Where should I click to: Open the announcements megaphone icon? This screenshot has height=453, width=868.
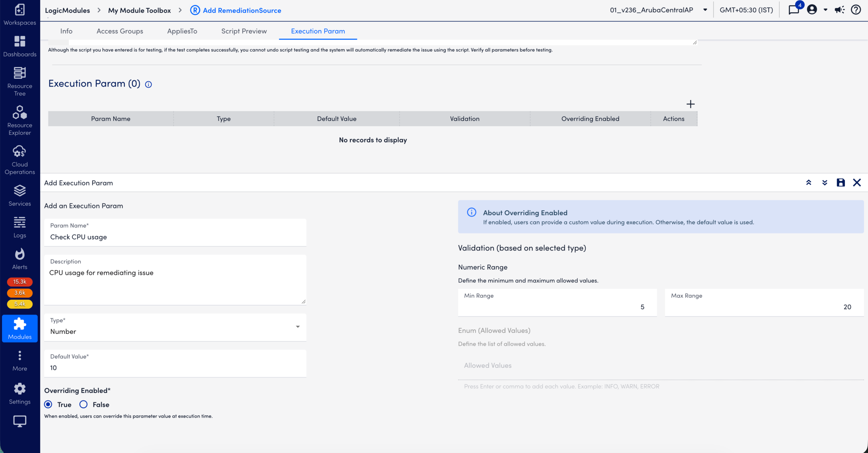coord(840,10)
